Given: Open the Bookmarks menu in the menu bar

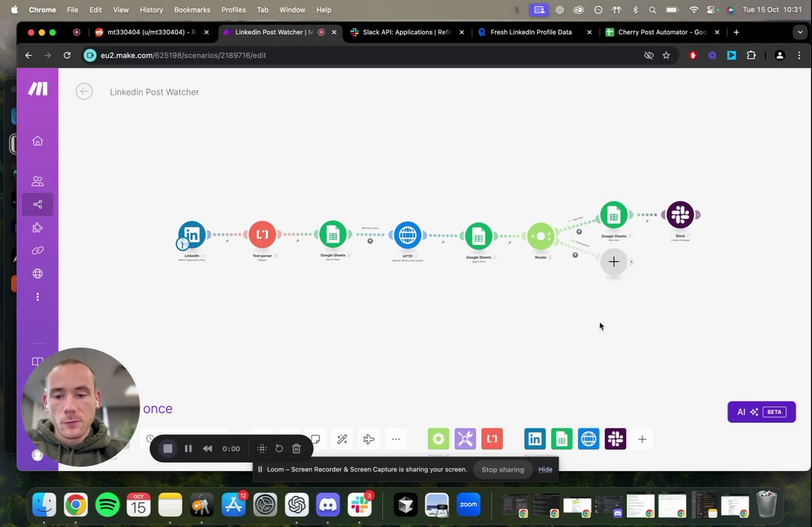Looking at the screenshot, I should pyautogui.click(x=192, y=10).
